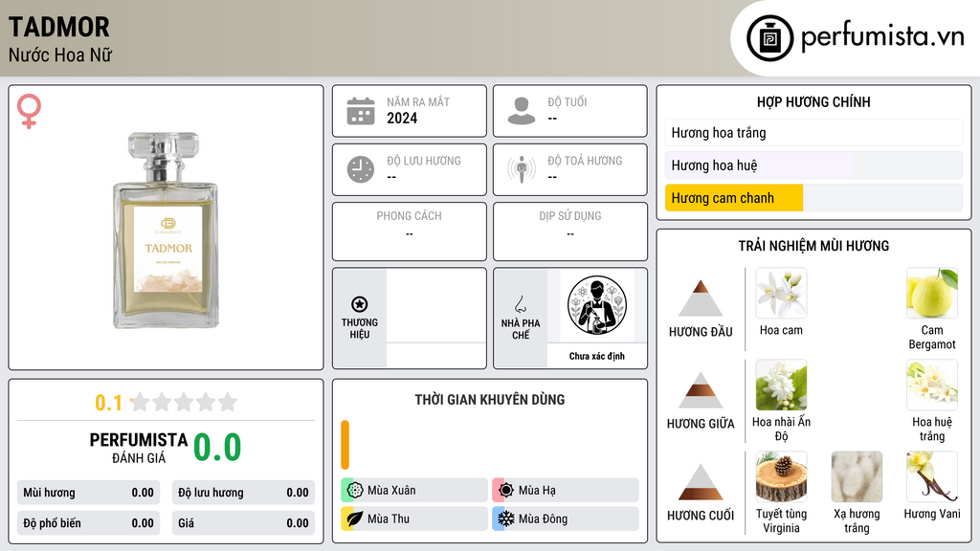The width and height of the screenshot is (980, 551).
Task: Click the pink female gender symbol
Action: coord(29,111)
